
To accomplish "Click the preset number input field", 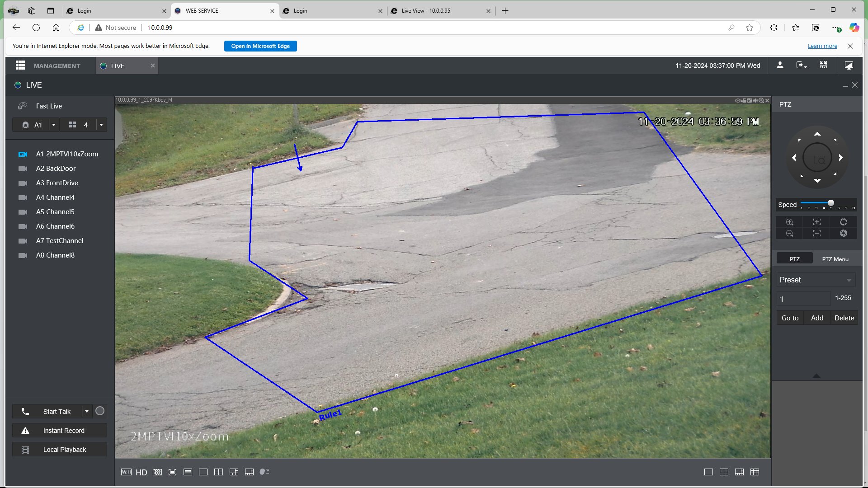I will tap(804, 299).
